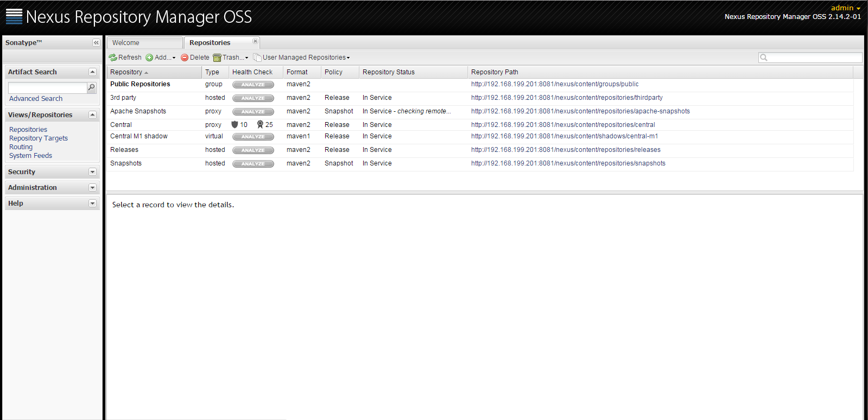868x420 pixels.
Task: Sort by Repository Status column header
Action: (x=414, y=72)
